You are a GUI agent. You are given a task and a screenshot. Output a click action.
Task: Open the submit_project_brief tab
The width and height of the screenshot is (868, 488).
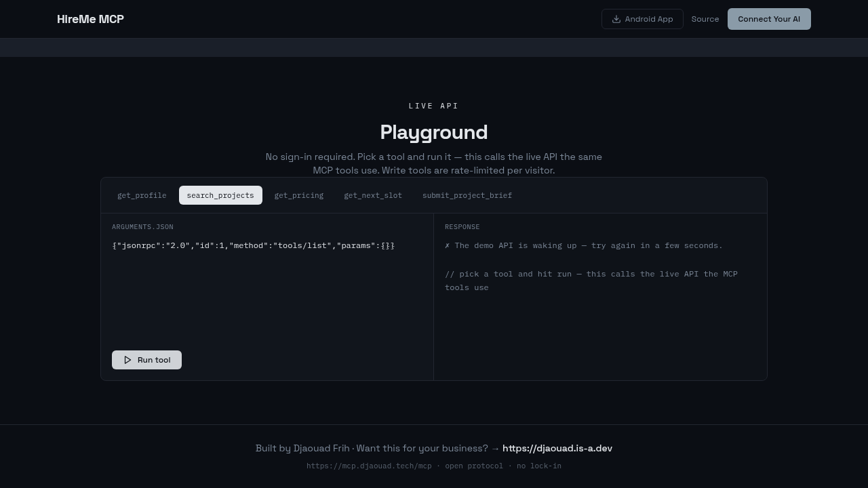(x=467, y=195)
